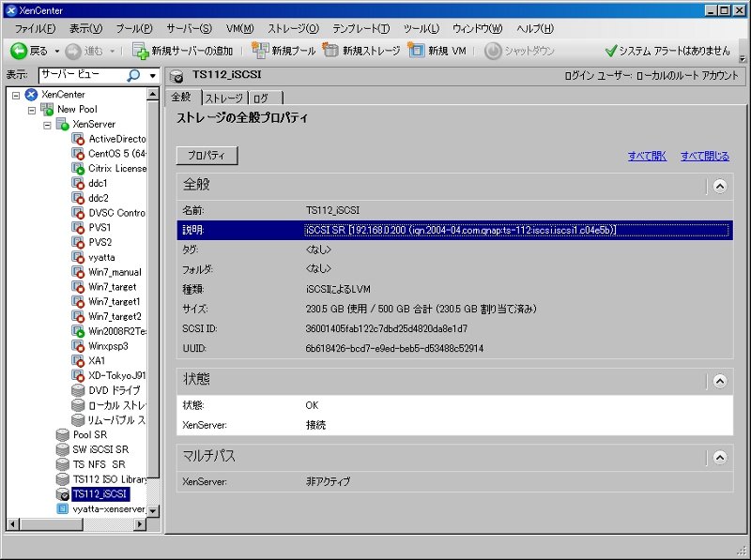Click the tree scroll up arrow
The width and height of the screenshot is (751, 560).
pyautogui.click(x=153, y=95)
